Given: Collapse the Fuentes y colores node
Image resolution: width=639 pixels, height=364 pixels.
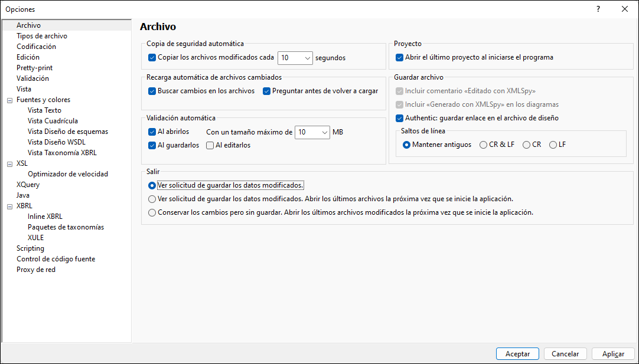Looking at the screenshot, I should (x=10, y=100).
